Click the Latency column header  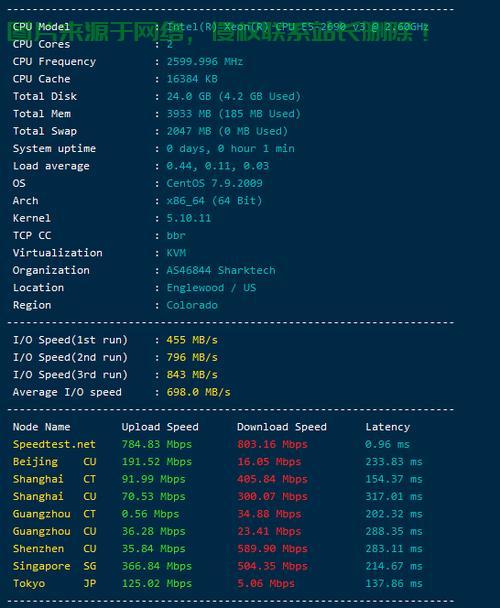388,427
